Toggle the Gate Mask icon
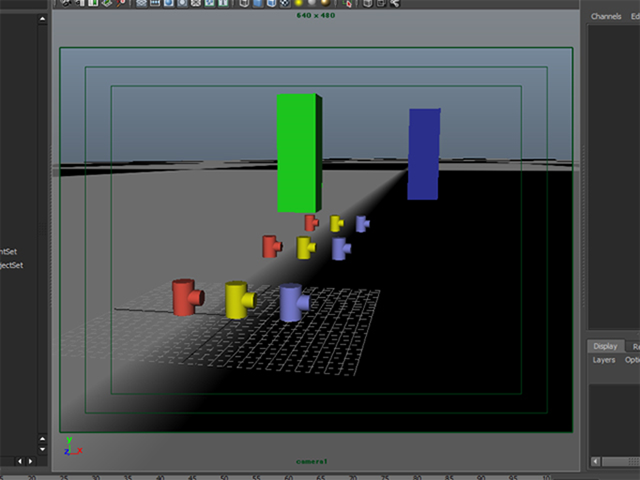 coord(182,3)
